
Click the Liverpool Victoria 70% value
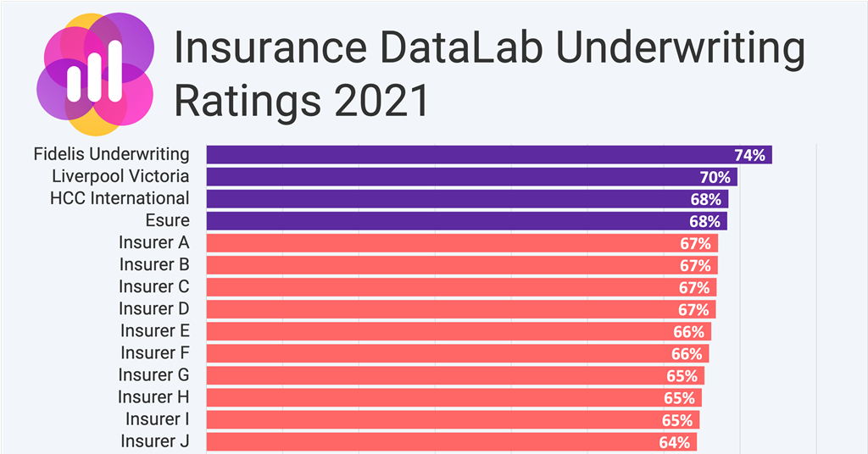715,177
